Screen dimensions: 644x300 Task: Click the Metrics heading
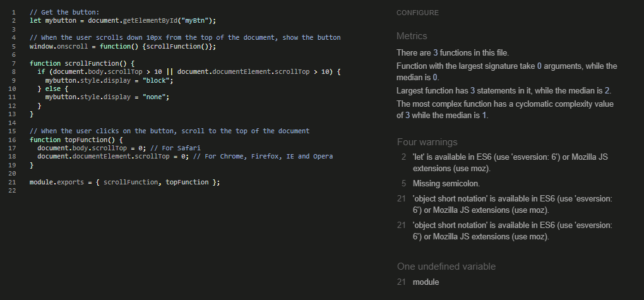[412, 36]
